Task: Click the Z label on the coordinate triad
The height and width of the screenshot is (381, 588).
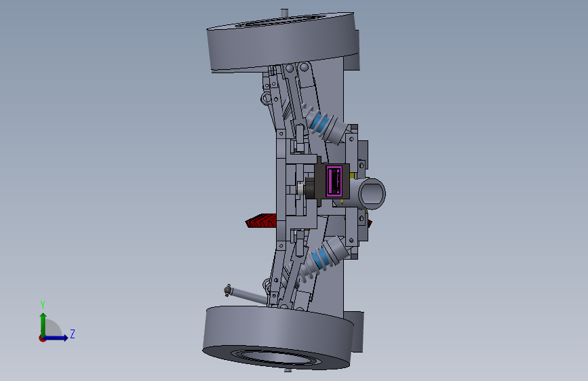Action: (x=73, y=334)
